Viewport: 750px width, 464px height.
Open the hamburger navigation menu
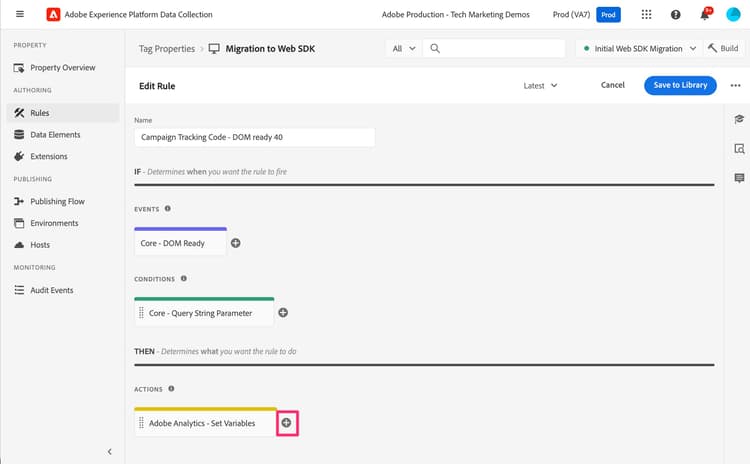[x=19, y=15]
